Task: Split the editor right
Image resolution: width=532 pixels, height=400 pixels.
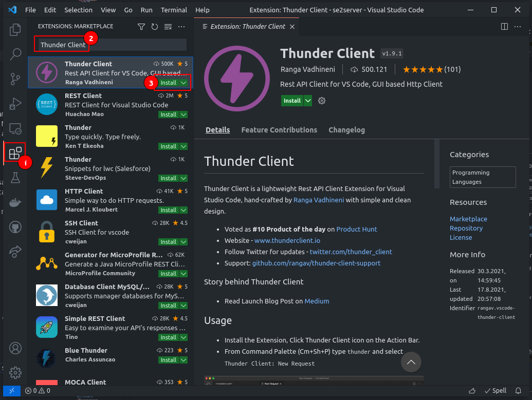Action: 504,26
